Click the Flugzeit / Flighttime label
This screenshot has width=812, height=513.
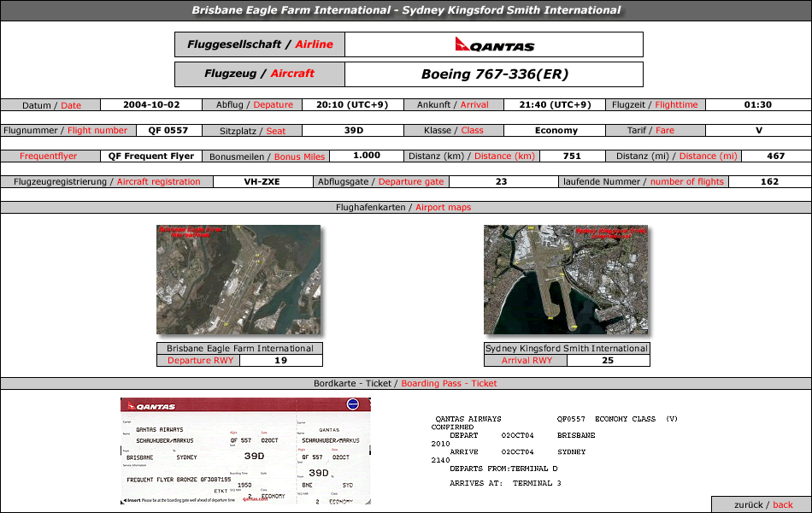pos(655,104)
